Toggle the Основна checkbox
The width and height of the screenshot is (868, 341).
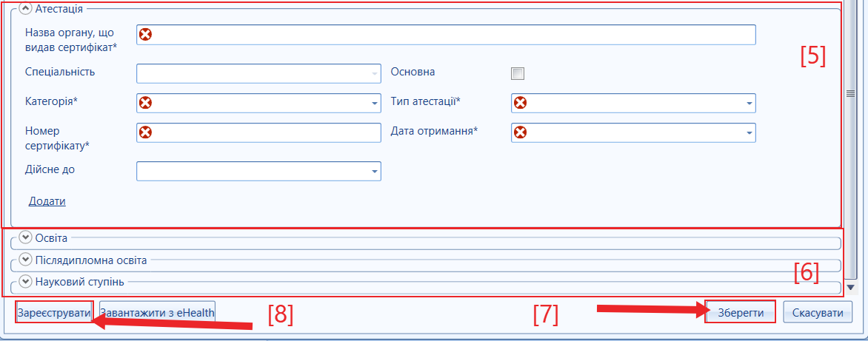point(518,73)
